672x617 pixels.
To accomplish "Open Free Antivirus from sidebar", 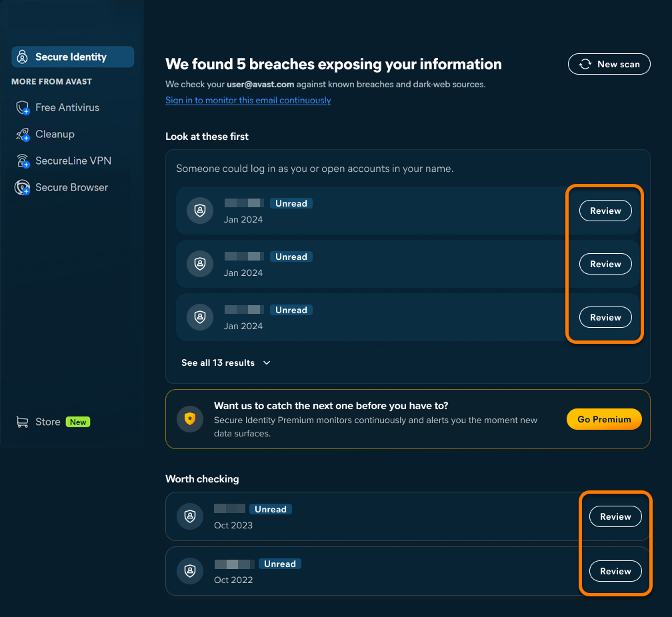I will tap(67, 107).
